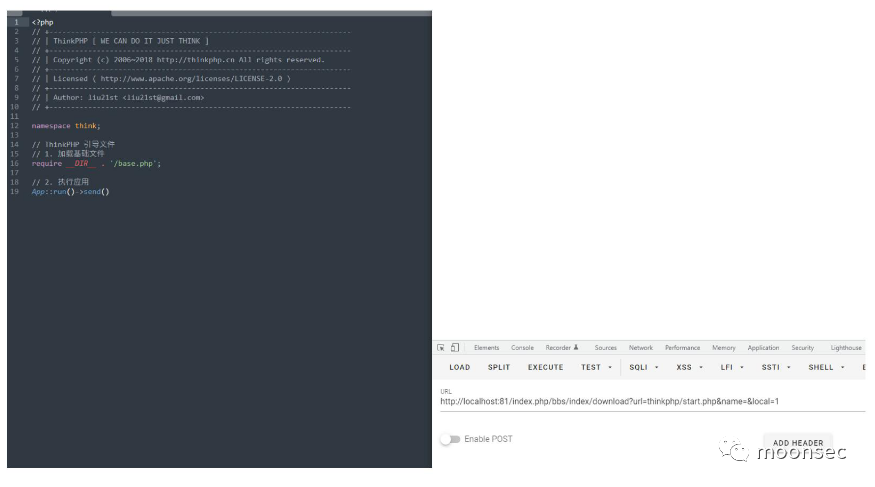Expand the SHELL dropdown menu
Image resolution: width=875 pixels, height=487 pixels.
tap(826, 367)
